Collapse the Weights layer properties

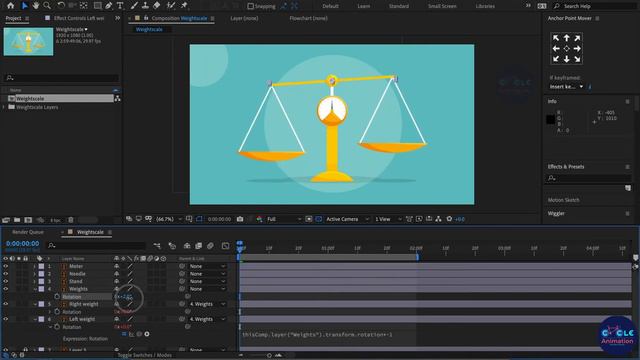[x=35, y=289]
